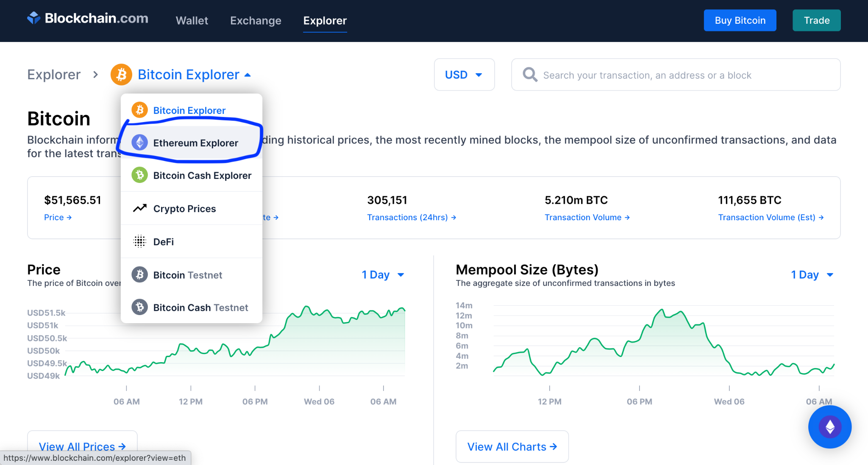Viewport: 868px width, 465px height.
Task: Select Bitcoin Cash Testnet menu item
Action: click(x=200, y=307)
